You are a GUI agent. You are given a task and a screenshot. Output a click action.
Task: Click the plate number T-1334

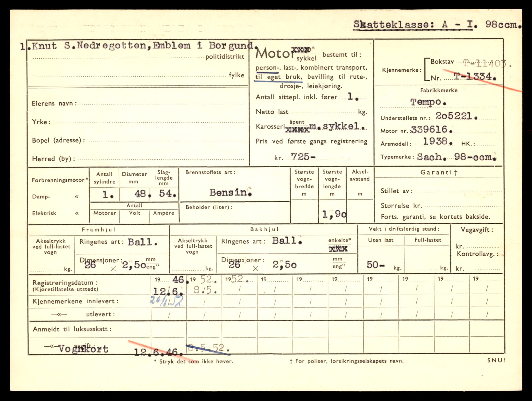pos(475,77)
